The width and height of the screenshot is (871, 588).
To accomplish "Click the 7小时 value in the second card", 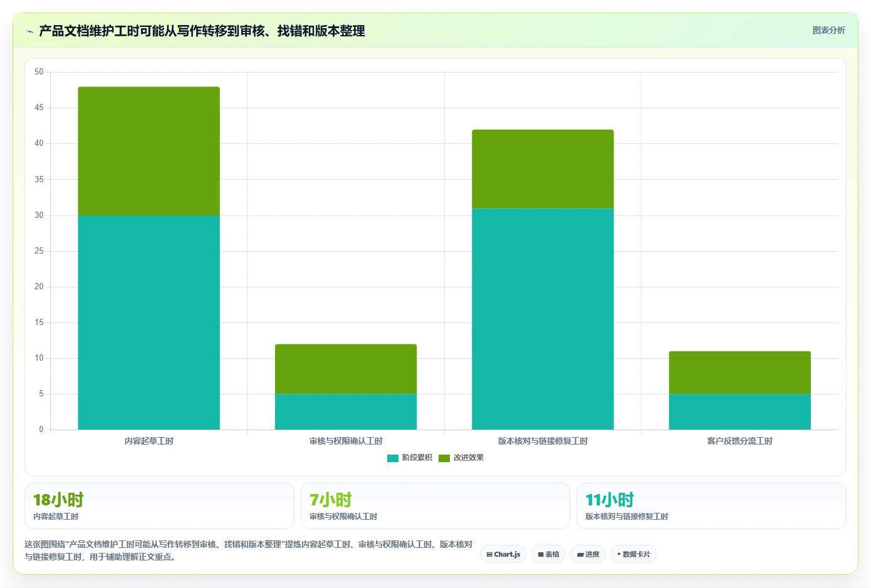I will point(331,500).
